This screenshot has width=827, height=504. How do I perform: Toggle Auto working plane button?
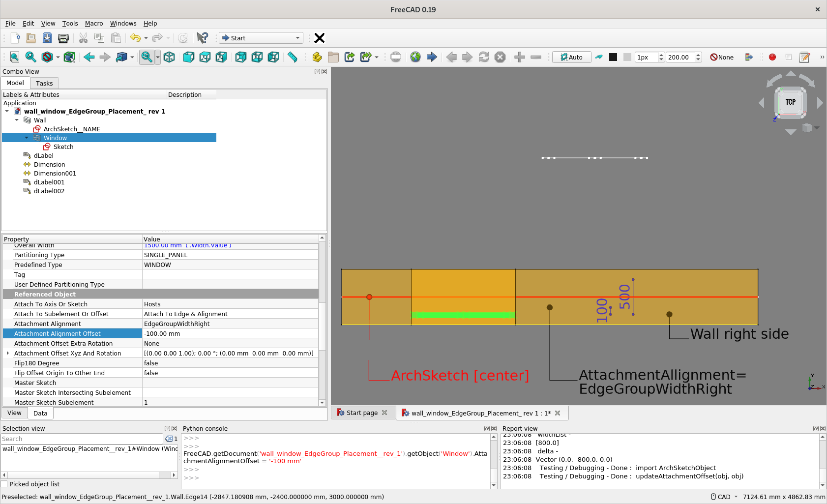click(571, 57)
